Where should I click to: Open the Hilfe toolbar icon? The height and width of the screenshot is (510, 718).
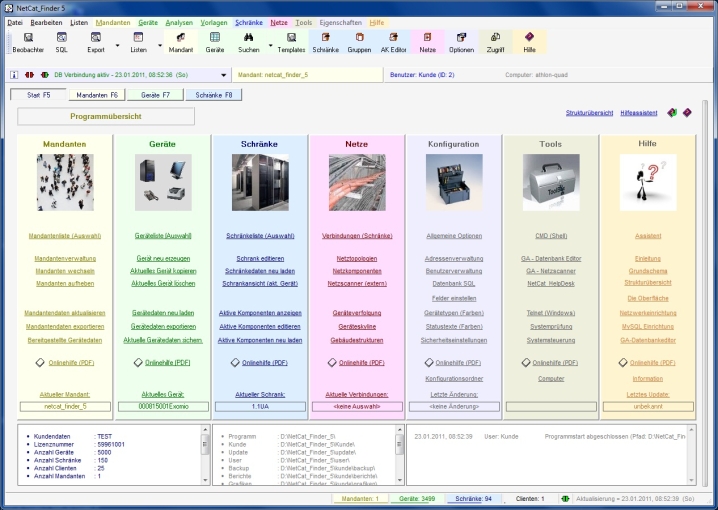(529, 42)
